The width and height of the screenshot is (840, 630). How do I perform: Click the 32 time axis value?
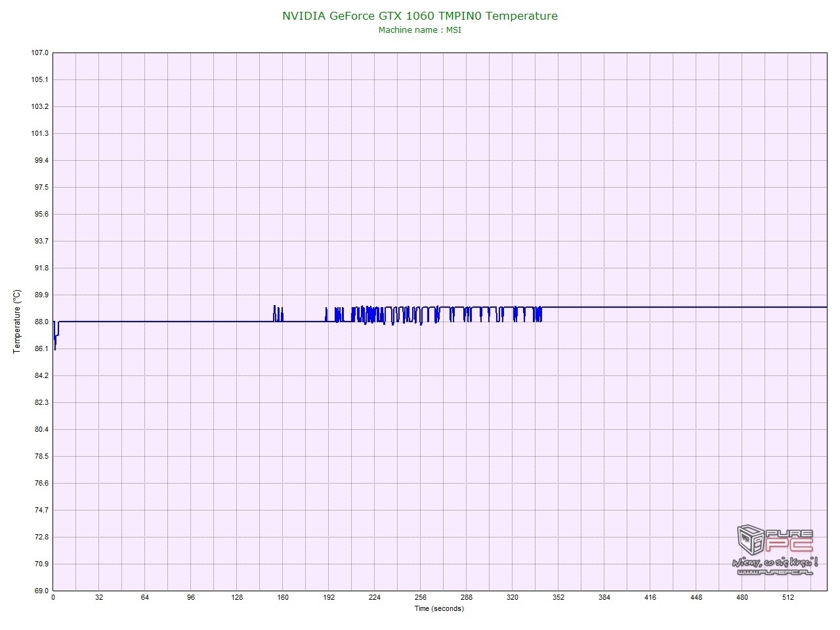99,597
